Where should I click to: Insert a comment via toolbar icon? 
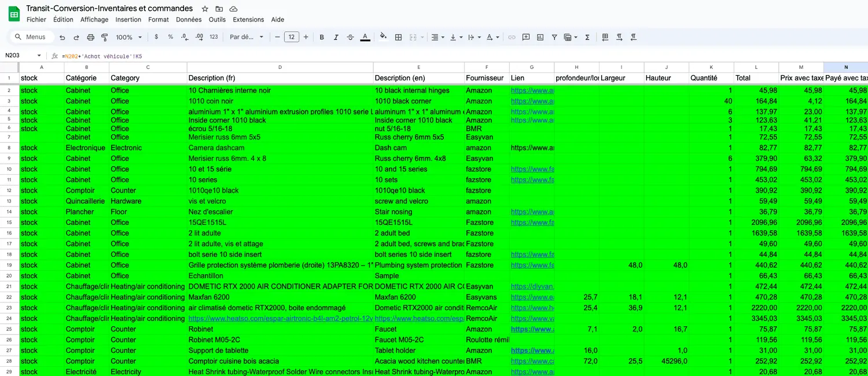526,37
